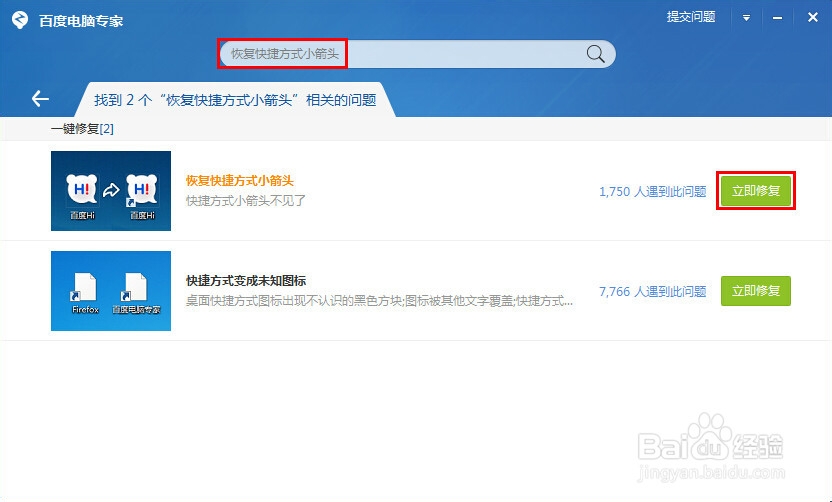
Task: Go back using the left arrow
Action: 40,98
